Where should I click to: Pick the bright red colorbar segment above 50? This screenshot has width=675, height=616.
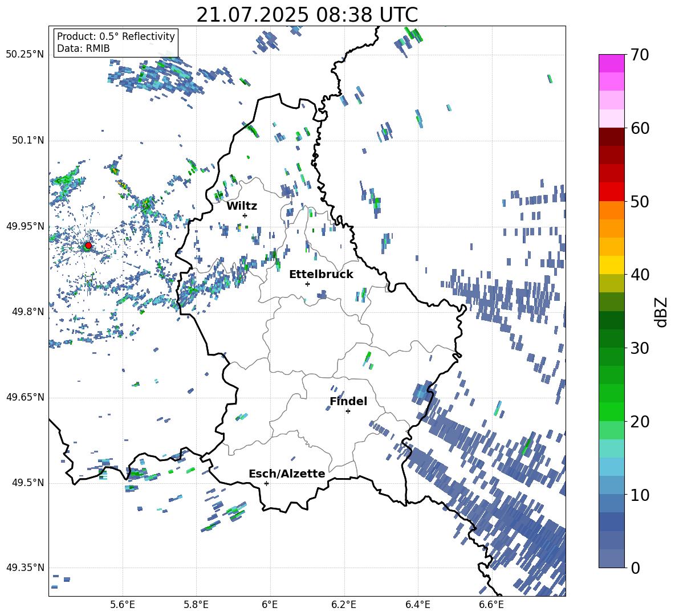[612, 192]
